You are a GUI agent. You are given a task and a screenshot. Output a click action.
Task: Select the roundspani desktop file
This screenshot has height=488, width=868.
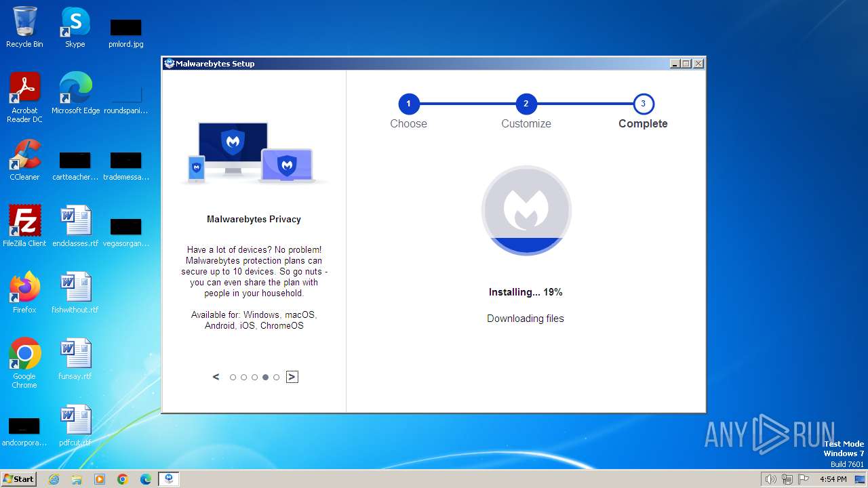(x=125, y=100)
